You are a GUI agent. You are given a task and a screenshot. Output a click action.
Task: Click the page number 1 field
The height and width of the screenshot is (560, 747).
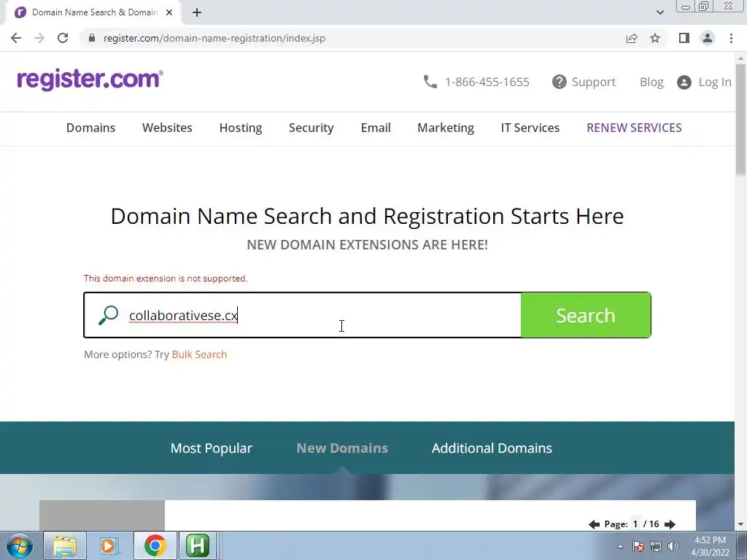(635, 524)
